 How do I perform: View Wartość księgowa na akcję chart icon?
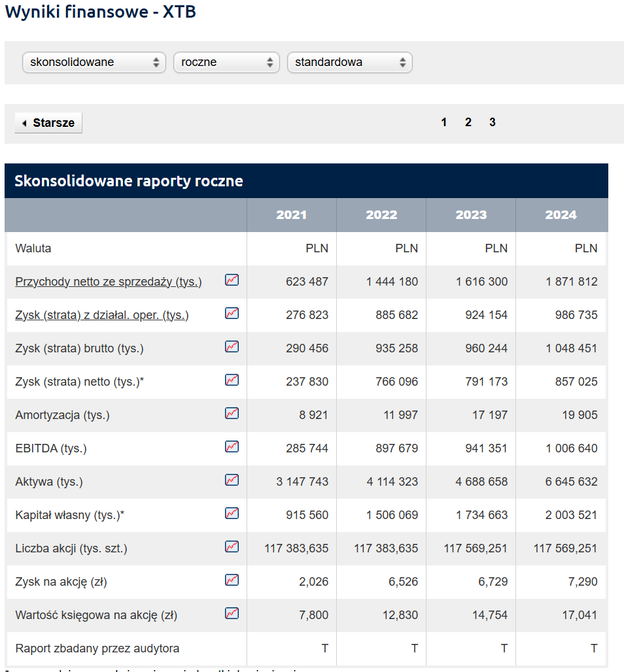[232, 613]
